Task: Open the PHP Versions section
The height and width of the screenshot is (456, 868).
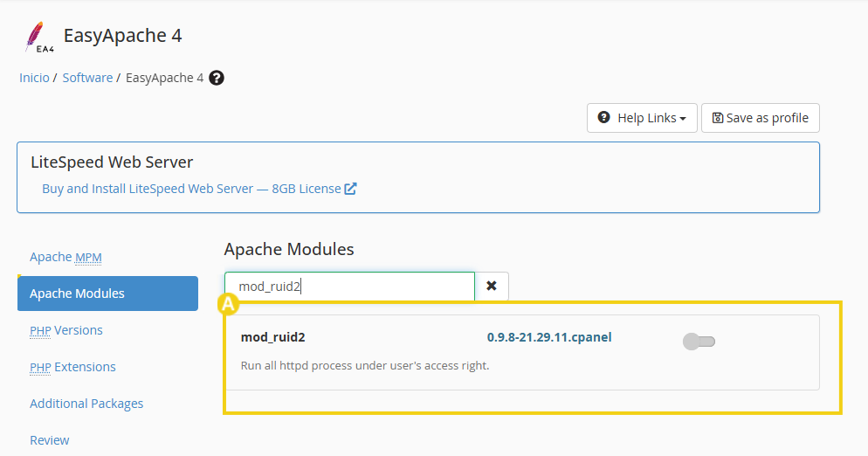Action: point(66,330)
